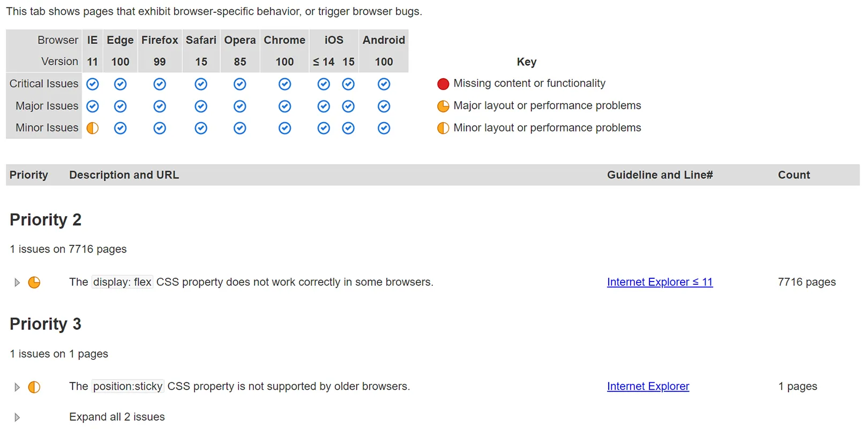Click the minor issue pie icon beside position:sticky
868x429 pixels.
pos(34,386)
